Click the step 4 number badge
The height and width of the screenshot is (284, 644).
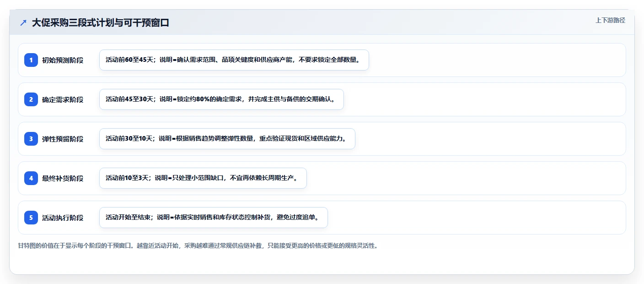pyautogui.click(x=31, y=178)
